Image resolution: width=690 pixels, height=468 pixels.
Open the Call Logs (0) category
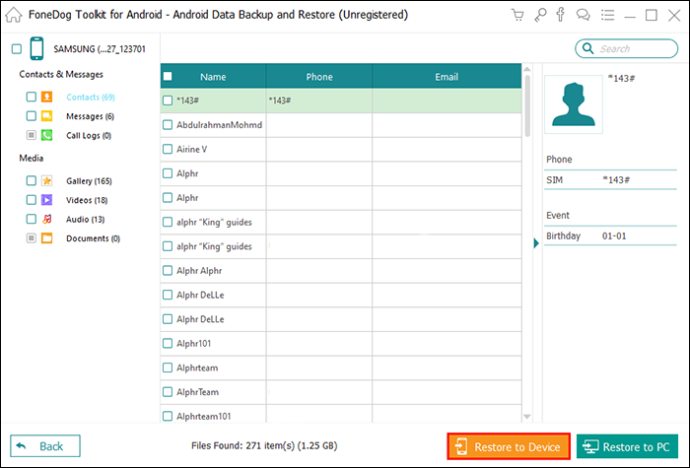pos(88,135)
